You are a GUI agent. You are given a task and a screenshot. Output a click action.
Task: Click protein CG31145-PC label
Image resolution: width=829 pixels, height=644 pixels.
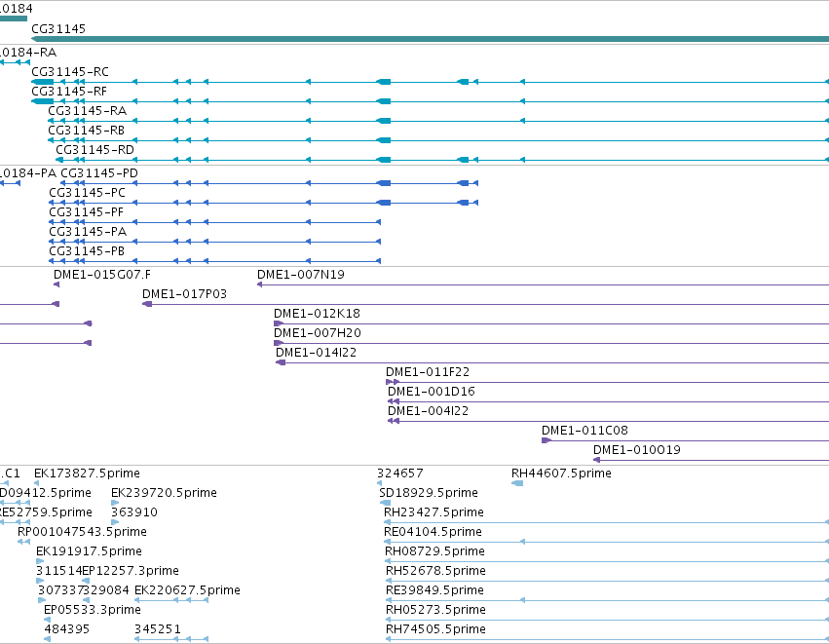point(88,193)
